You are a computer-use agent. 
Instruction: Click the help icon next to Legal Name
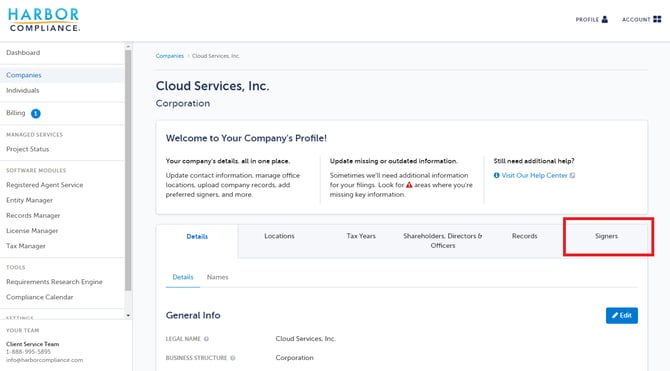tap(206, 339)
